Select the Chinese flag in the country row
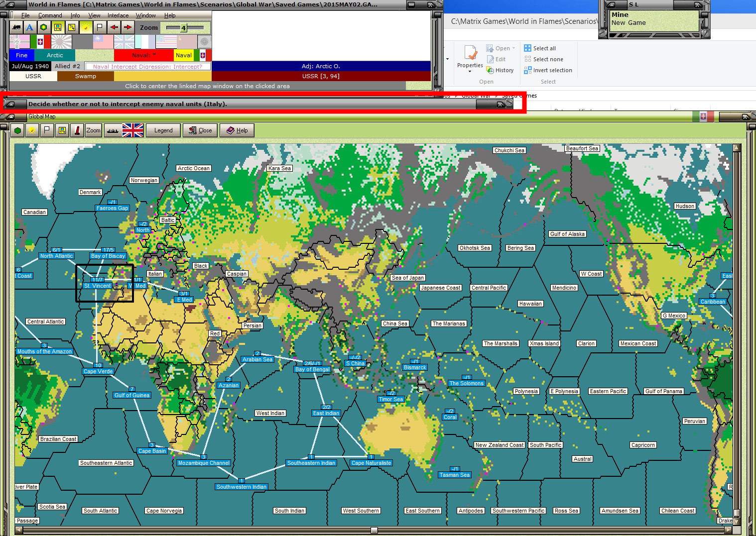This screenshot has height=536, width=756. pyautogui.click(x=103, y=42)
